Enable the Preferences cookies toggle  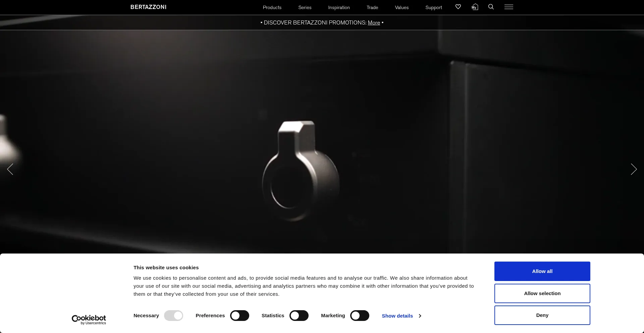coord(239,316)
